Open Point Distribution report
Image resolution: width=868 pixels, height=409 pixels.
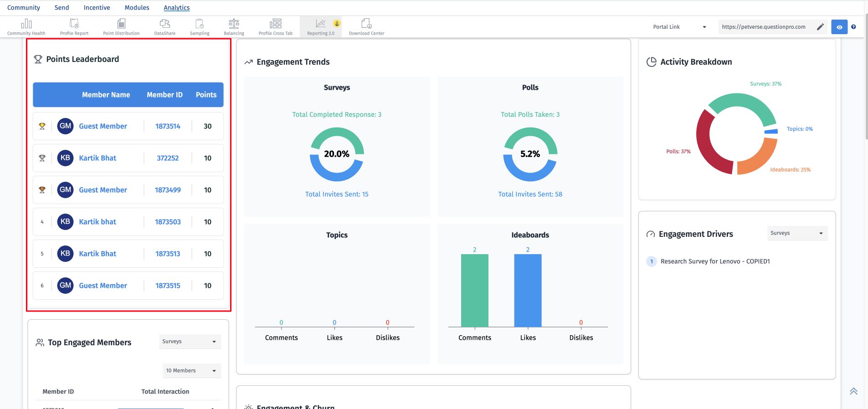pyautogui.click(x=121, y=27)
